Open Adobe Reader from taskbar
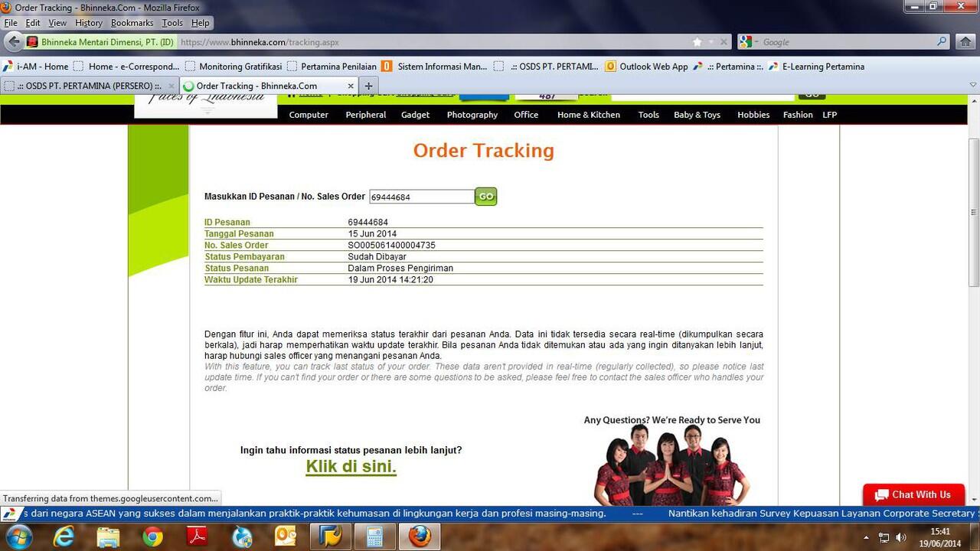 198,536
